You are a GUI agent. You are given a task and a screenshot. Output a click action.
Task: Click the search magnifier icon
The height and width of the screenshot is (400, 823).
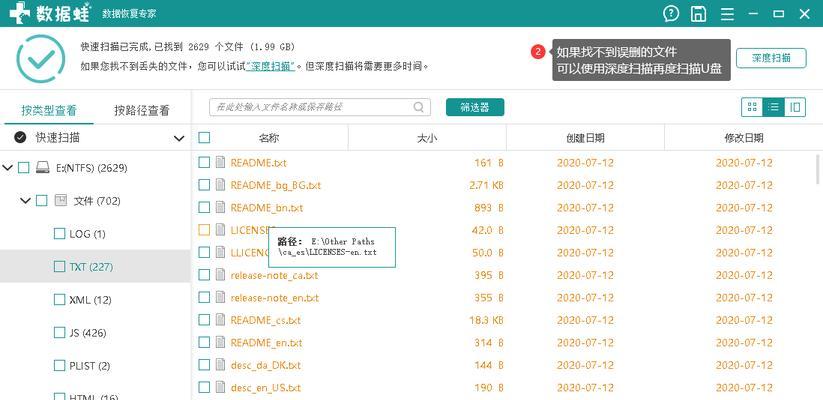pyautogui.click(x=418, y=107)
